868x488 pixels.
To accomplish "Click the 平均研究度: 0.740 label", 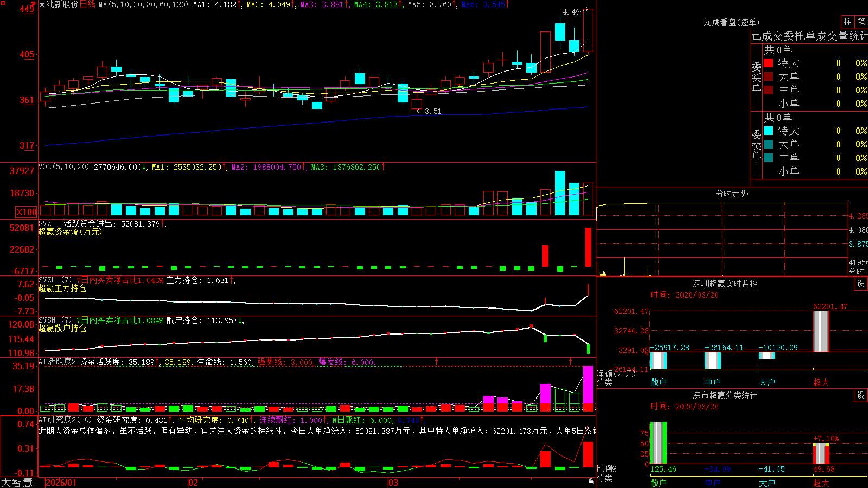I will [x=213, y=420].
